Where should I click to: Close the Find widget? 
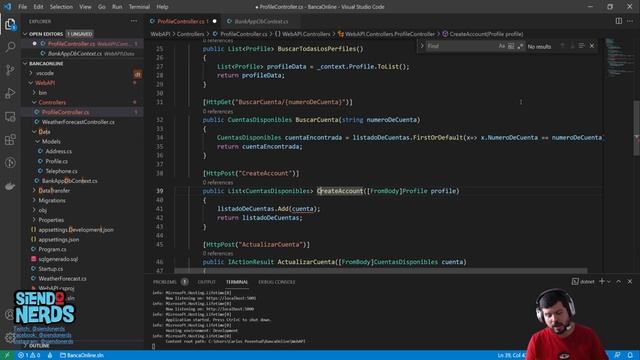592,46
